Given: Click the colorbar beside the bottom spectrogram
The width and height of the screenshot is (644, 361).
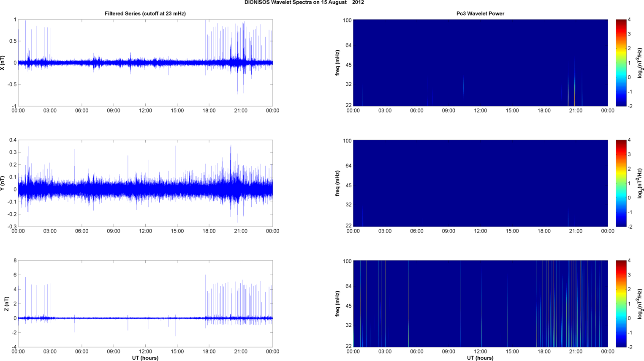Looking at the screenshot, I should (x=621, y=304).
